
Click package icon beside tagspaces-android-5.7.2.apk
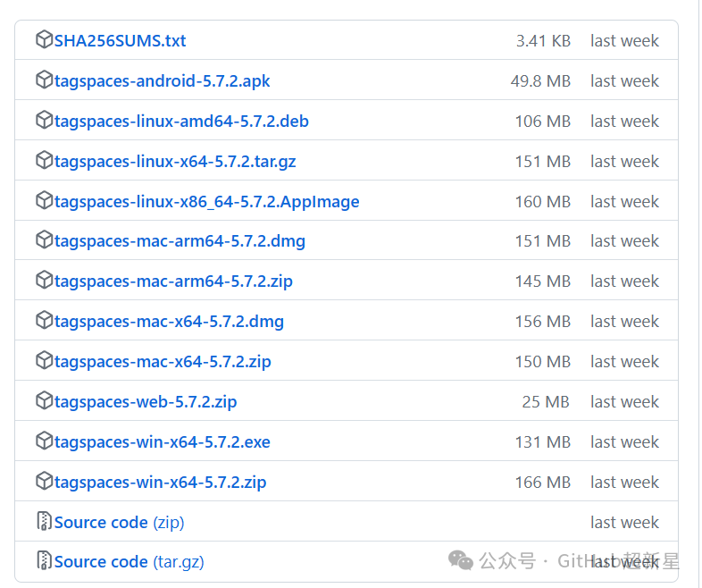(44, 80)
